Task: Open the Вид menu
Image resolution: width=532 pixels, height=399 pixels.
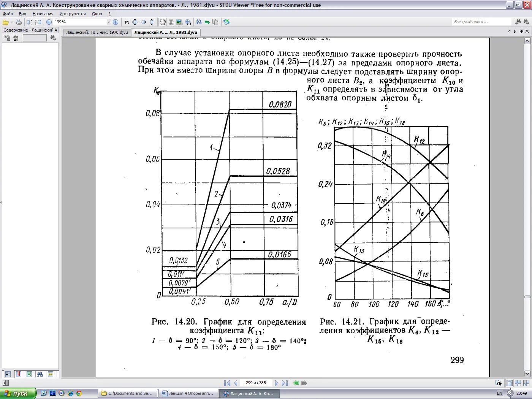Action: tap(22, 14)
